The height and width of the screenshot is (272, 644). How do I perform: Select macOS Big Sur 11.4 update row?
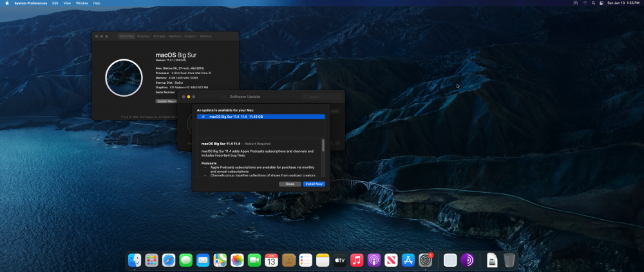pyautogui.click(x=261, y=117)
